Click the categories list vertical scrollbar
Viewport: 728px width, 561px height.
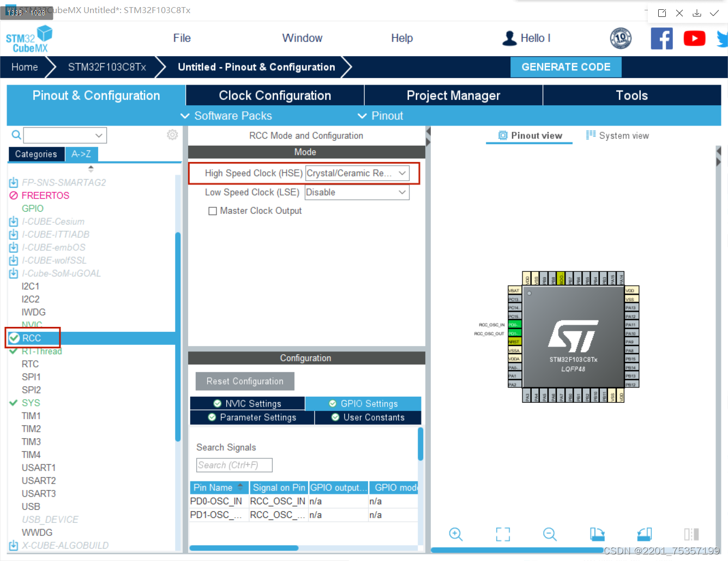coord(178,337)
